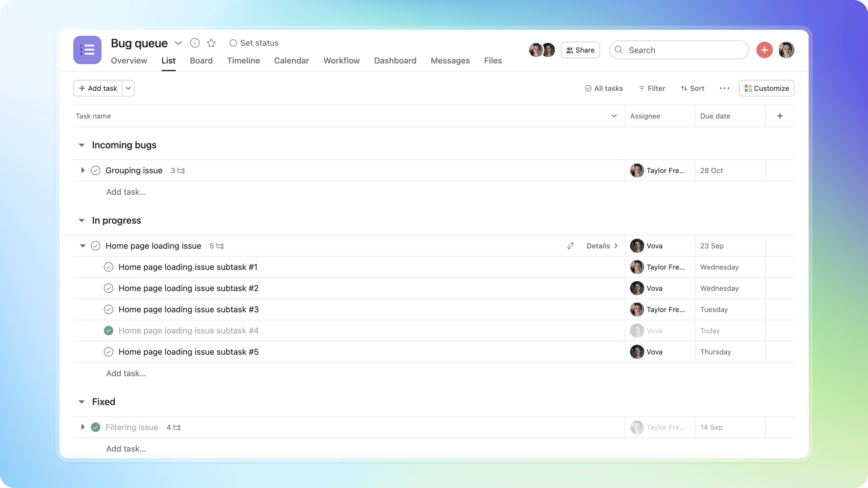Mark Home page loading issue subtask #1 complete
The height and width of the screenshot is (488, 868).
click(108, 267)
